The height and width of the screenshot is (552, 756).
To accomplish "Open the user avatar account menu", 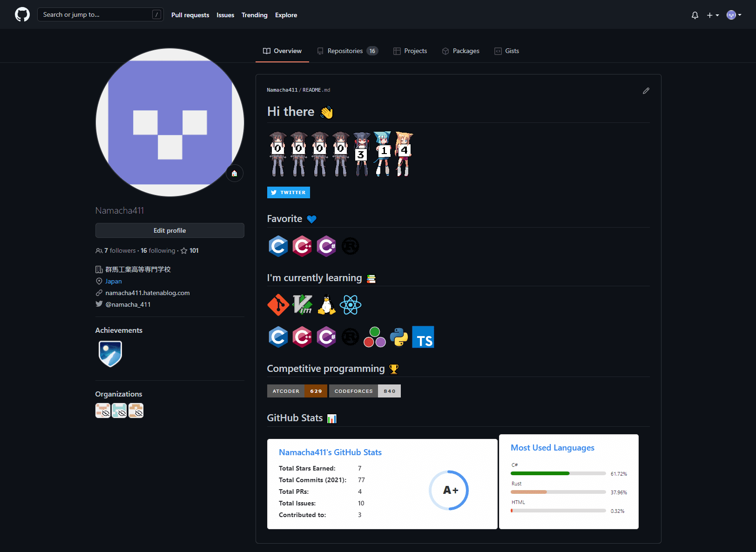I will tap(734, 15).
